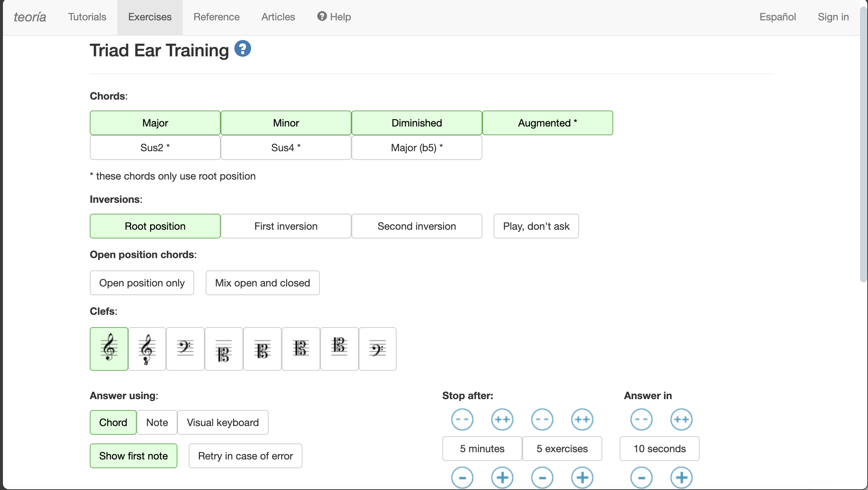
Task: Select the treble clef with octave 8 below
Action: pyautogui.click(x=147, y=349)
